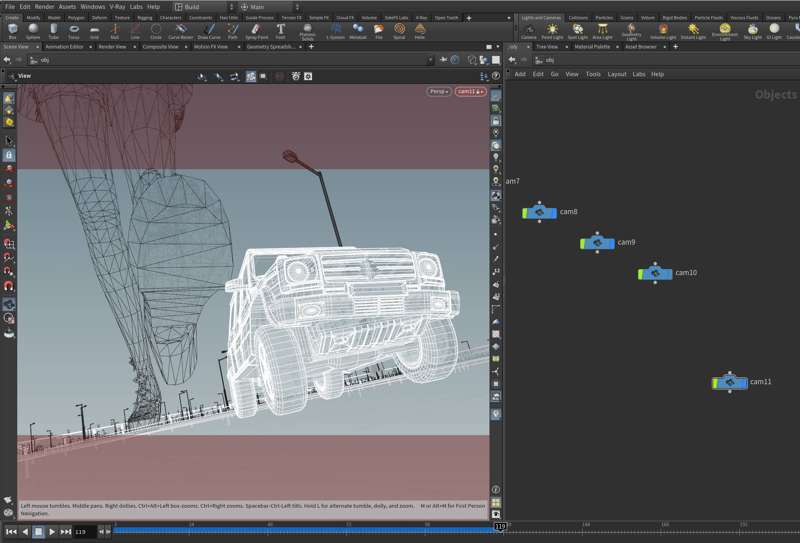Jump to first frame
800x543 pixels.
point(11,532)
